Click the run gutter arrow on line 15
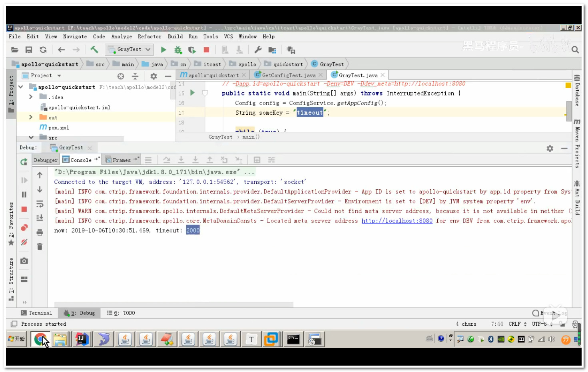 point(192,93)
